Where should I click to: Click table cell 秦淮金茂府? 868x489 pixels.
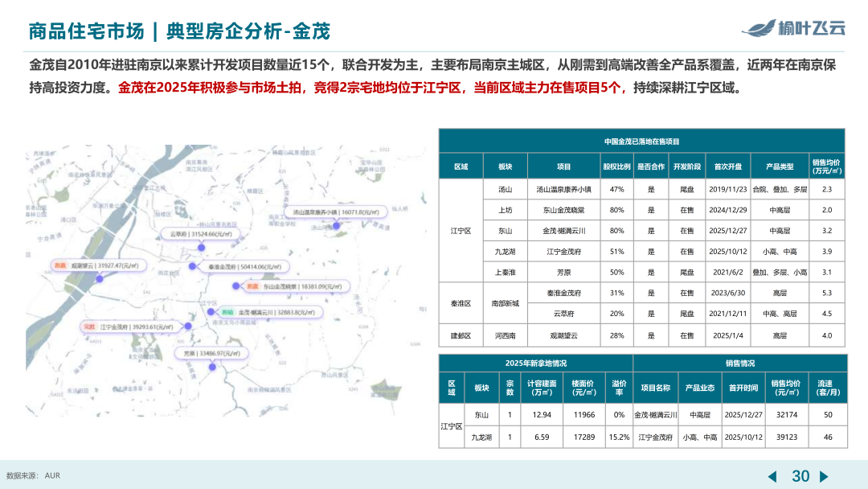tap(563, 293)
